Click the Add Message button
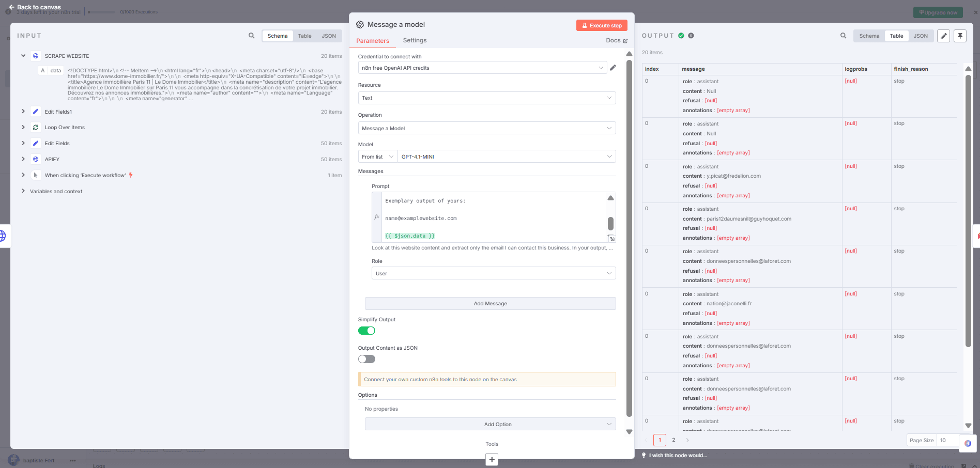 click(490, 303)
